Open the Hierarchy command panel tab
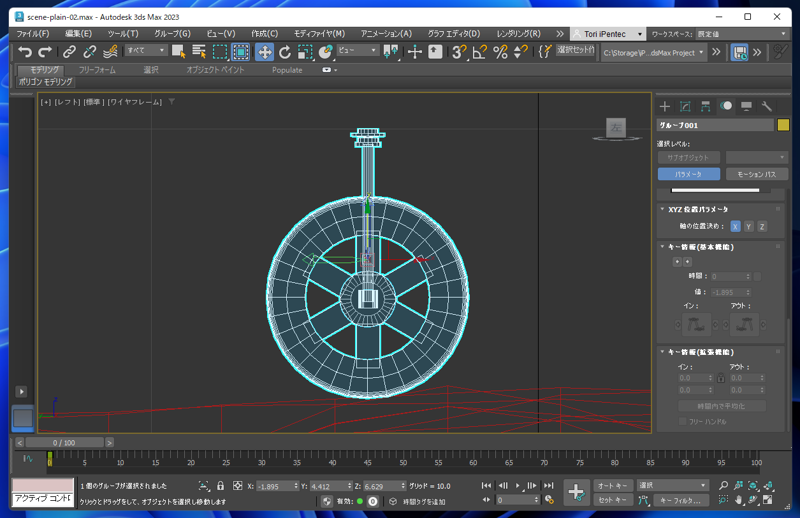The image size is (800, 518). [706, 106]
